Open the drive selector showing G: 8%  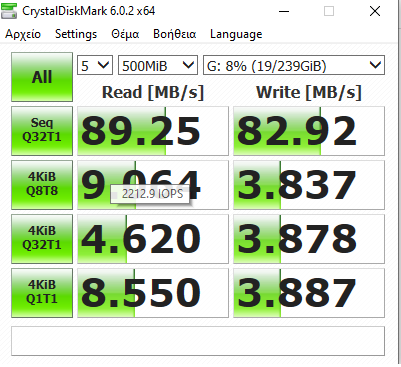pyautogui.click(x=294, y=65)
